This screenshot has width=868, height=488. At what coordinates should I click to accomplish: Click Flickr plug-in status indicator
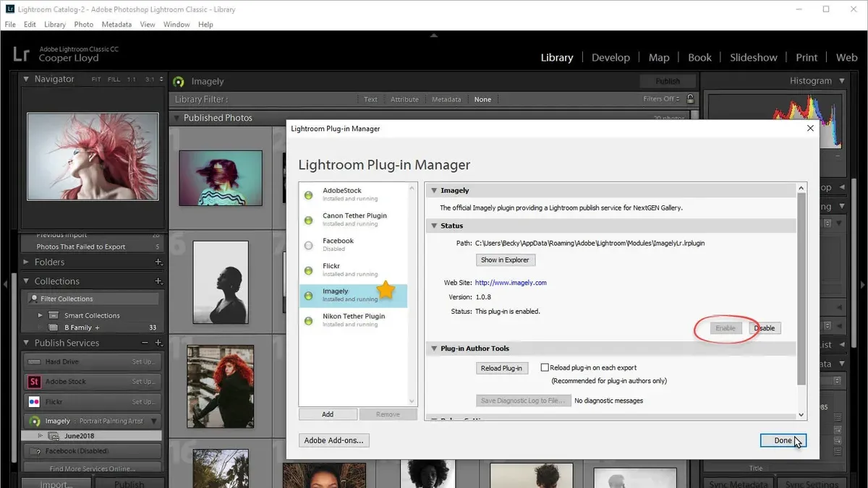point(309,270)
